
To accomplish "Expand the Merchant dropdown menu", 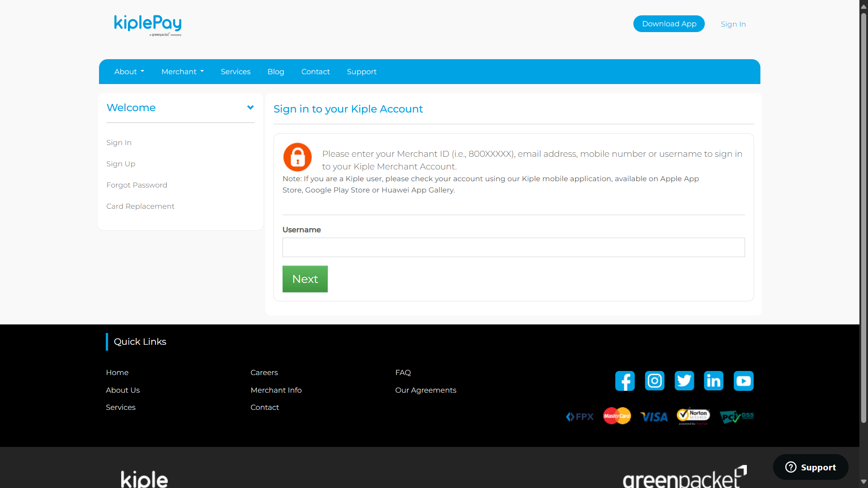I will click(183, 72).
